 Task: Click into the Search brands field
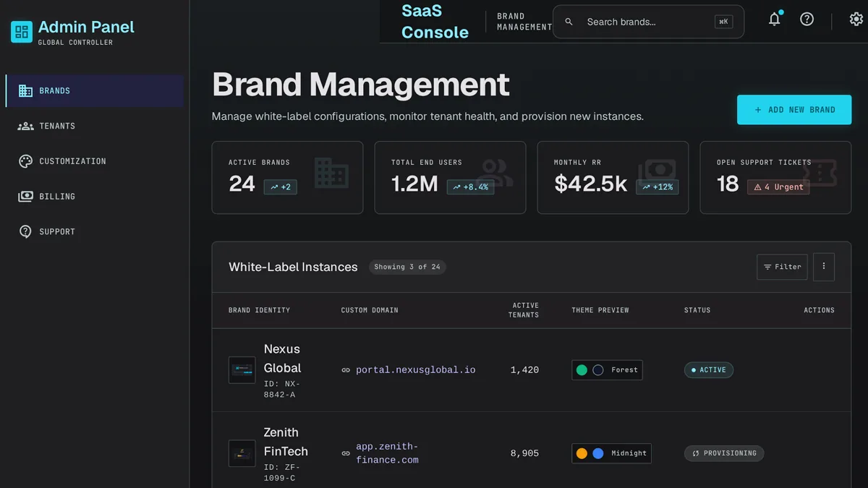pyautogui.click(x=648, y=22)
